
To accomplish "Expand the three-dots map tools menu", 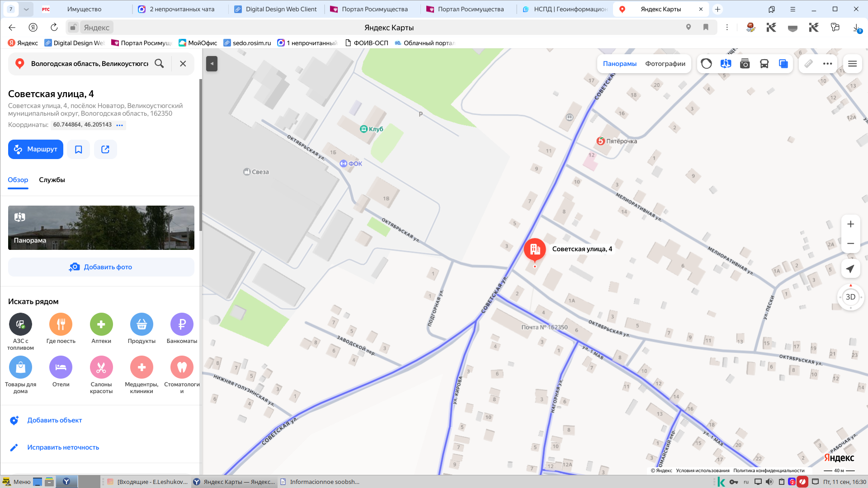I will [x=828, y=64].
